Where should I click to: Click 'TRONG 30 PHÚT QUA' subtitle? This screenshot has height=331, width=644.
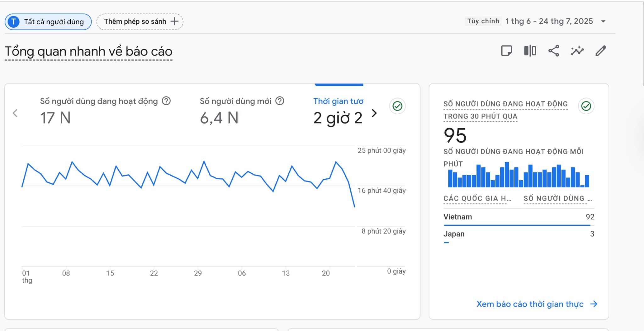(x=480, y=116)
